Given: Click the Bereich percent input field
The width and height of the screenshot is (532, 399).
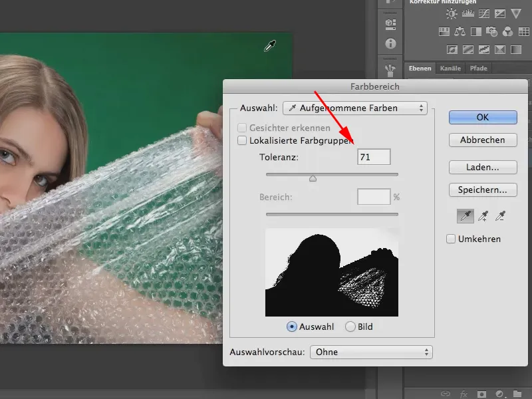Looking at the screenshot, I should 374,197.
